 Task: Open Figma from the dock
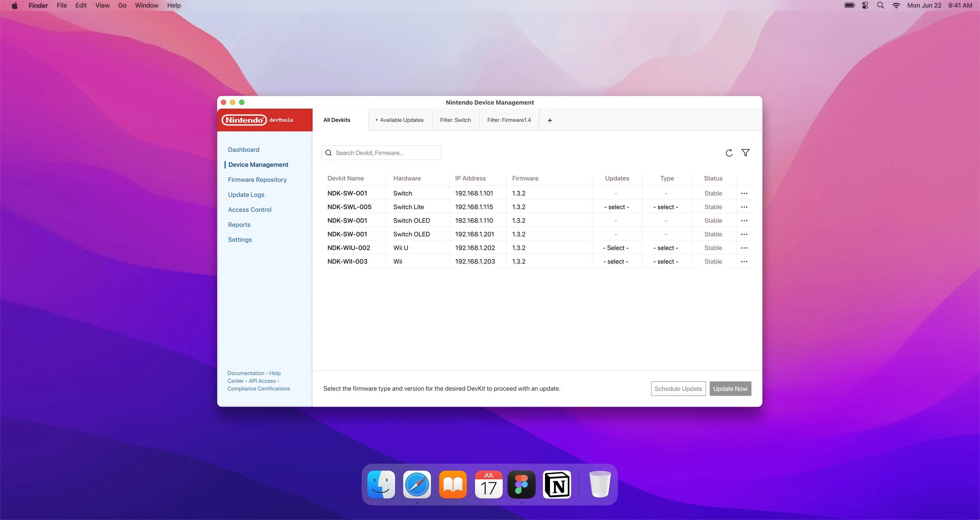521,485
